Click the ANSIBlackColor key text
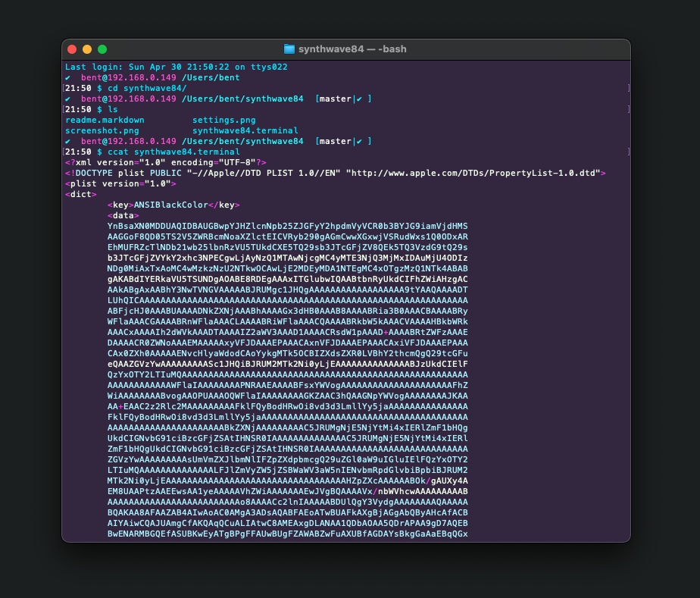Viewport: 700px width, 598px height. [171, 205]
